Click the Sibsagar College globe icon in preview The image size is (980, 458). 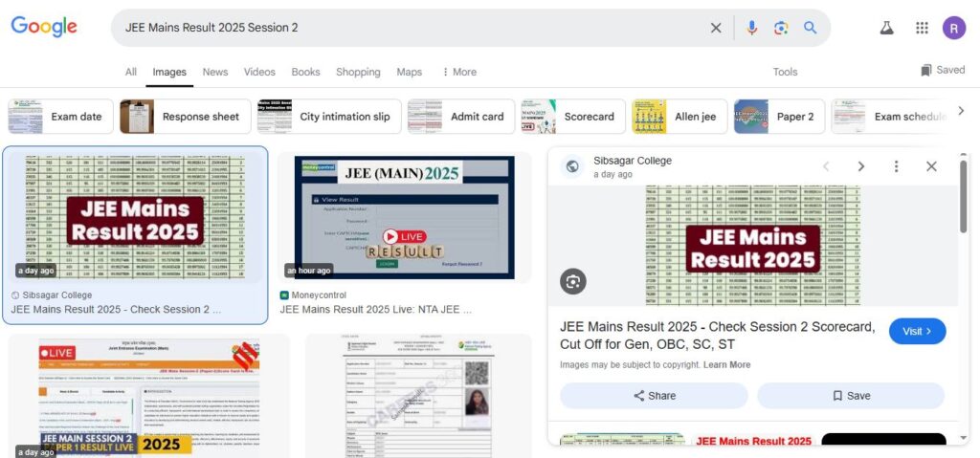click(572, 166)
